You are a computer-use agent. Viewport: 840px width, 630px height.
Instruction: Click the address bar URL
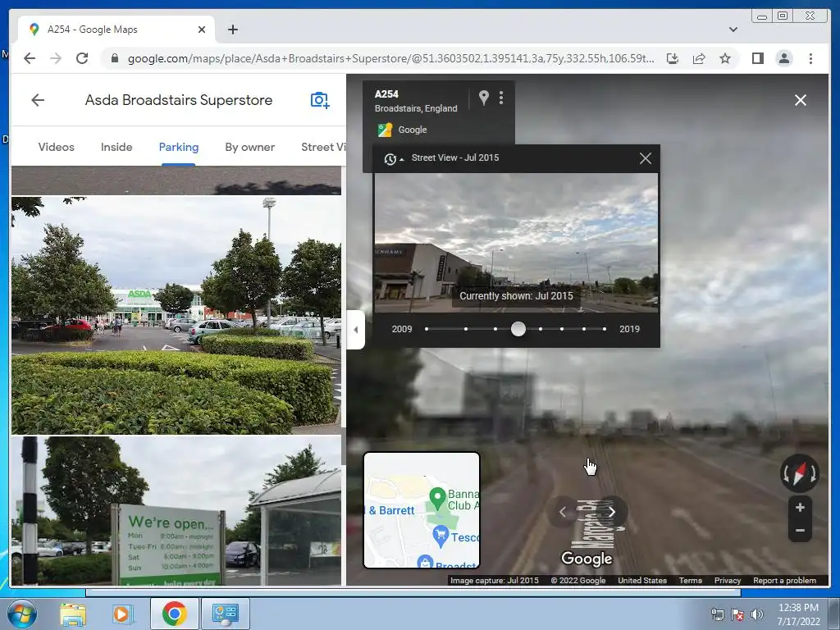(390, 58)
